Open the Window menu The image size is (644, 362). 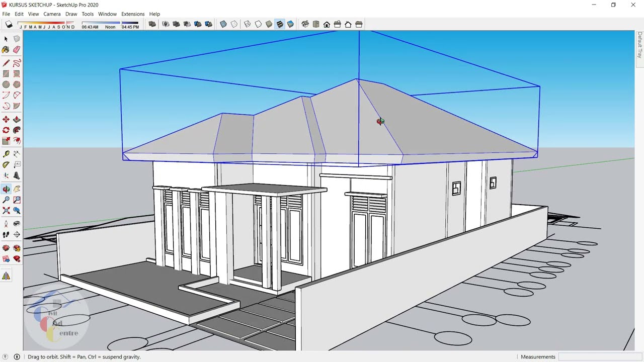(x=107, y=14)
